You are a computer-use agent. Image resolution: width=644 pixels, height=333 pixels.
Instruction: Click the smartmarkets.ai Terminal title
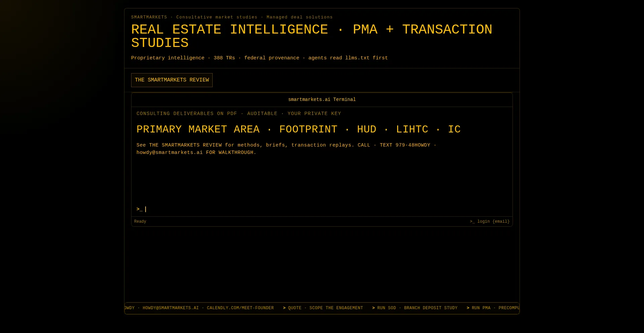(322, 100)
